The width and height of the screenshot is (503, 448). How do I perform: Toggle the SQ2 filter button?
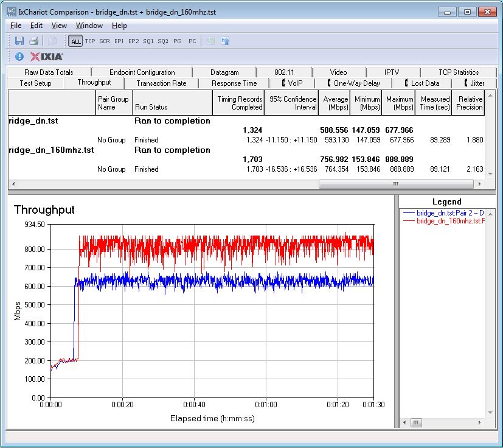[163, 41]
